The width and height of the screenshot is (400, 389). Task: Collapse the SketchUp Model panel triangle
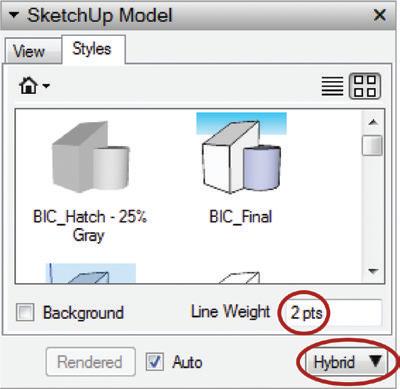13,15
